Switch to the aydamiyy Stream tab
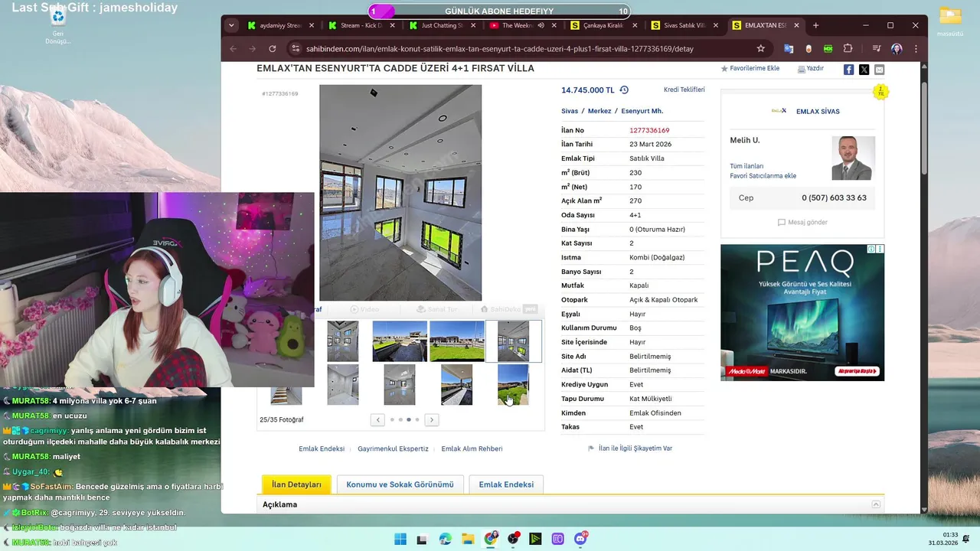 click(x=279, y=25)
